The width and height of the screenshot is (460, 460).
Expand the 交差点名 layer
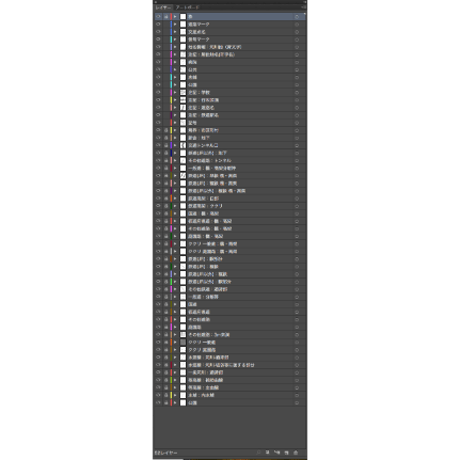tap(175, 32)
